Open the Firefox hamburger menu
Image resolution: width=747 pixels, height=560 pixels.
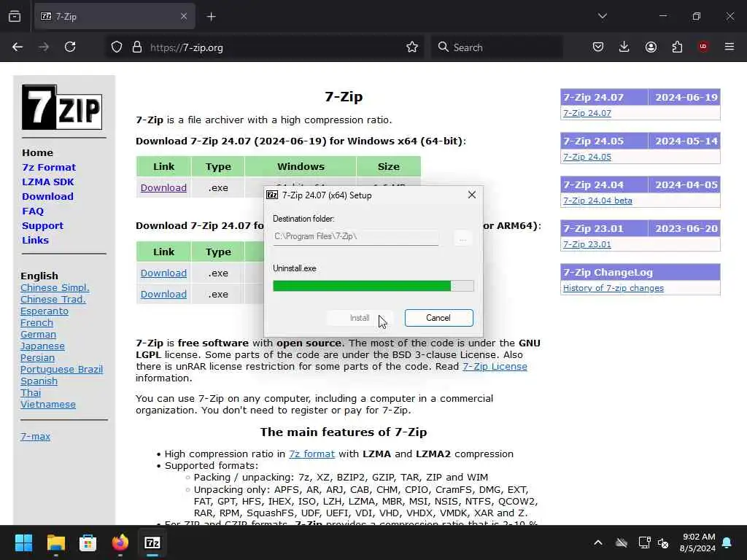click(729, 47)
